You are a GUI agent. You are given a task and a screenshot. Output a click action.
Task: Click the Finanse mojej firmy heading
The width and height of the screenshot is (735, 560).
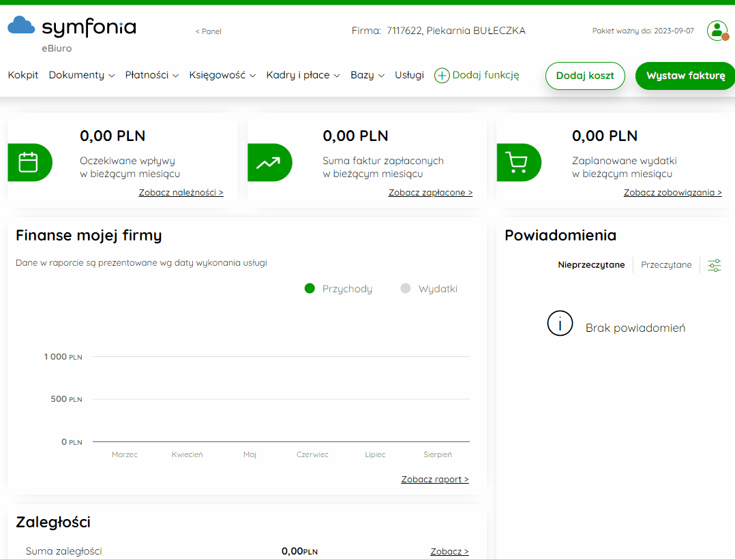(x=89, y=235)
